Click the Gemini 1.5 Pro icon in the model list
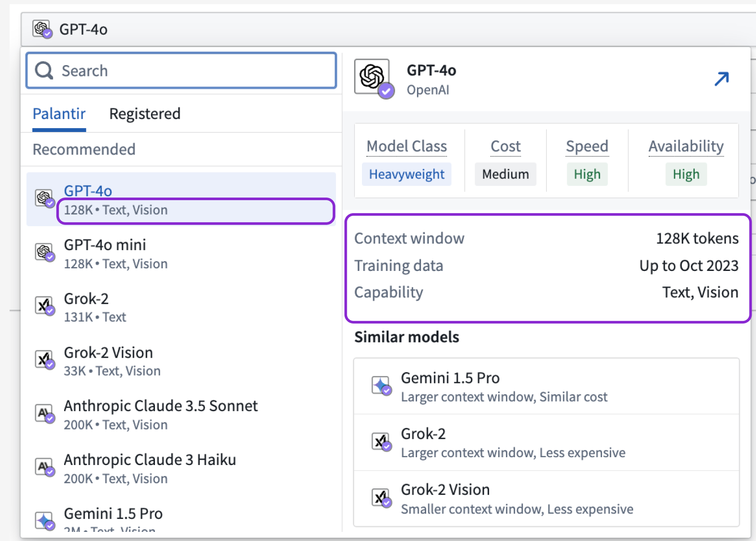 (x=45, y=521)
